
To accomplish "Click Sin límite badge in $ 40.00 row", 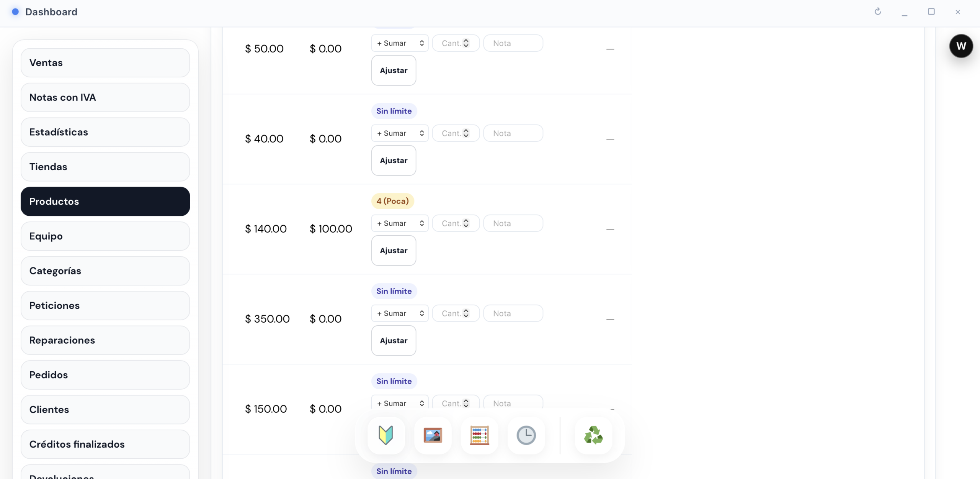I will (394, 111).
